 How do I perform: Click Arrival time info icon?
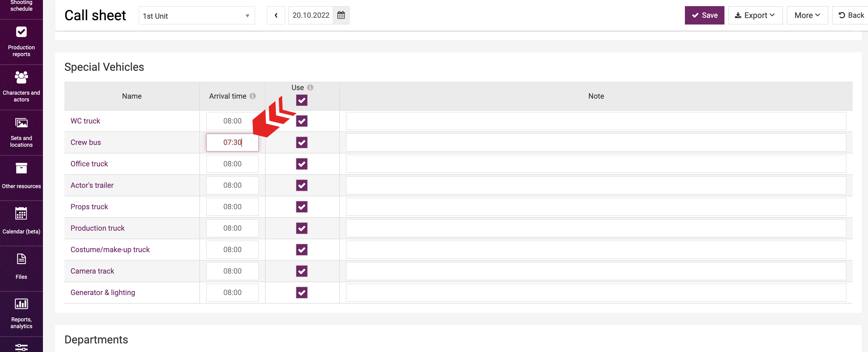coord(252,96)
